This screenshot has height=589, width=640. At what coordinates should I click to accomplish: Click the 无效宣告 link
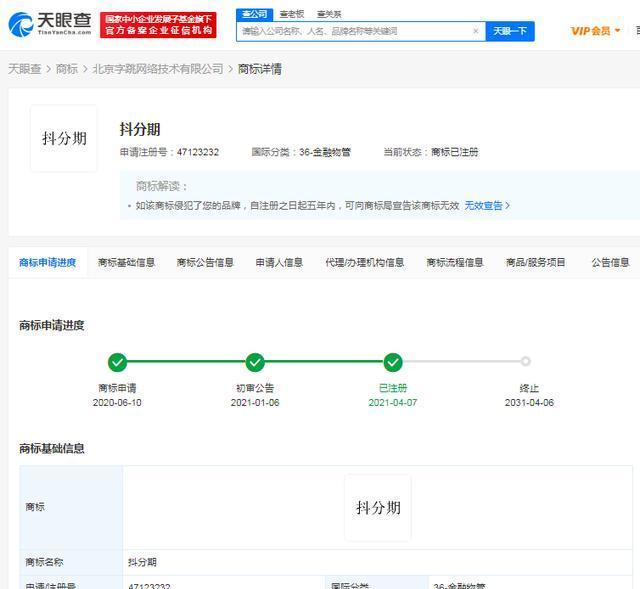(487, 205)
